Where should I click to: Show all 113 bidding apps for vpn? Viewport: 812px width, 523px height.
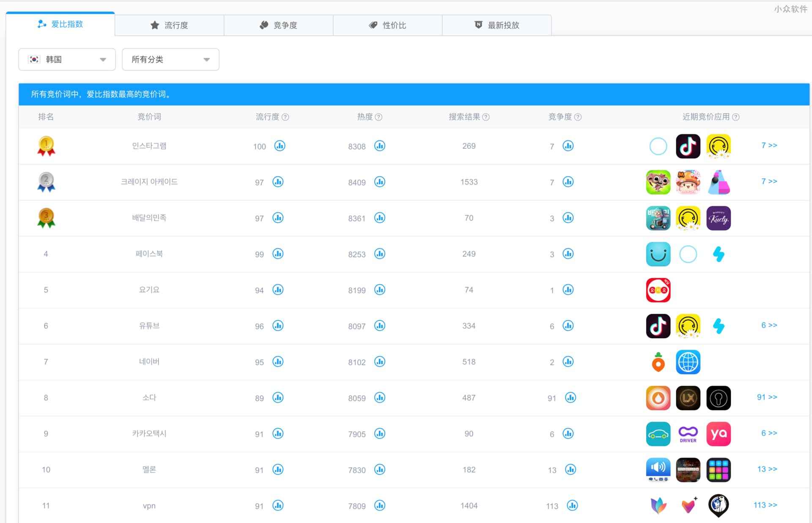point(765,505)
